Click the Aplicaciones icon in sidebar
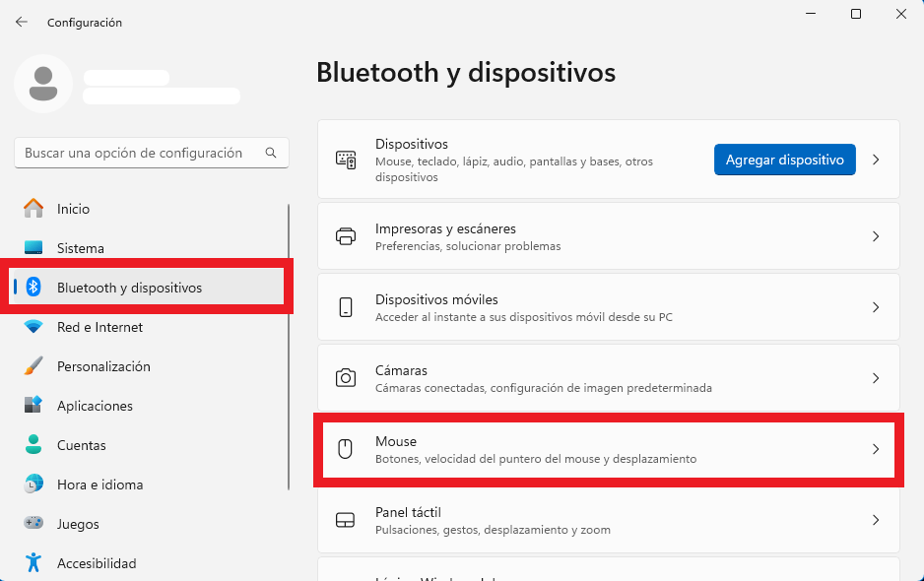924x581 pixels. point(33,405)
